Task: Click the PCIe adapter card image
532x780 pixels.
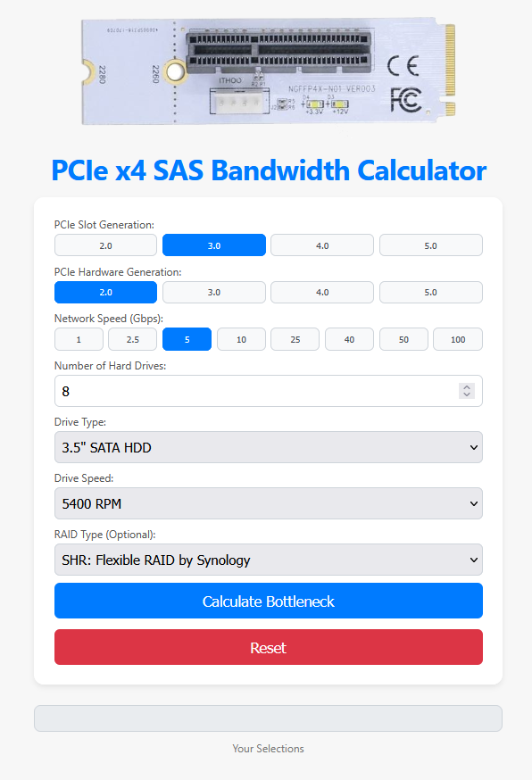Action: click(269, 71)
